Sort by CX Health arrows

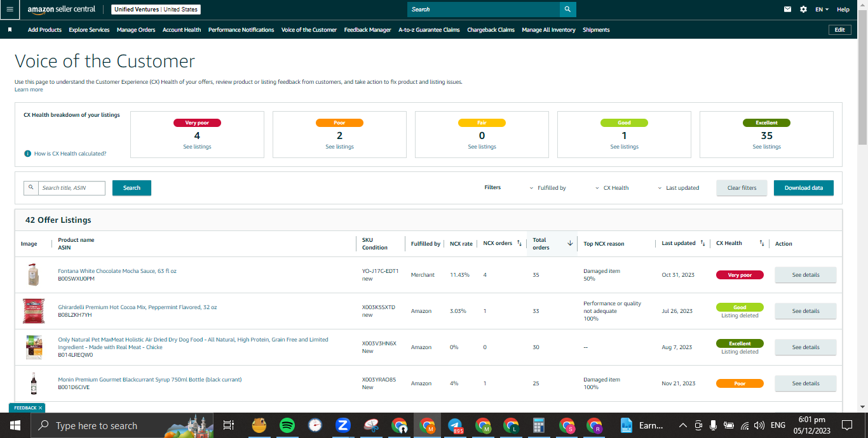coord(761,243)
